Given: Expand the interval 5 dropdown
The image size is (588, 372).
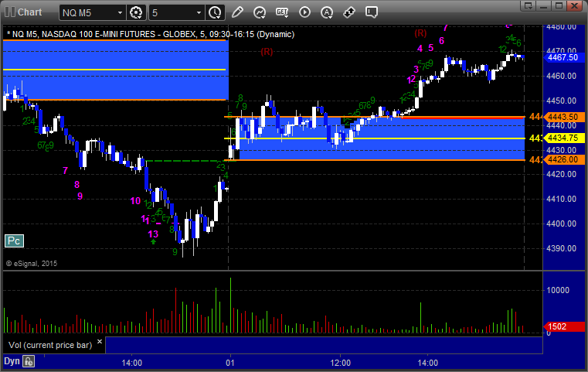Looking at the screenshot, I should pyautogui.click(x=199, y=13).
